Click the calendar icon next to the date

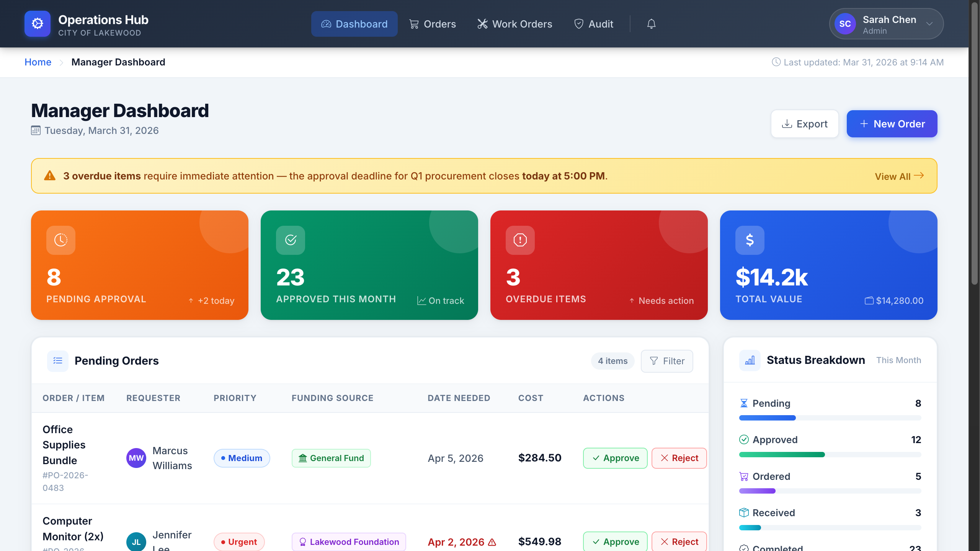point(36,130)
